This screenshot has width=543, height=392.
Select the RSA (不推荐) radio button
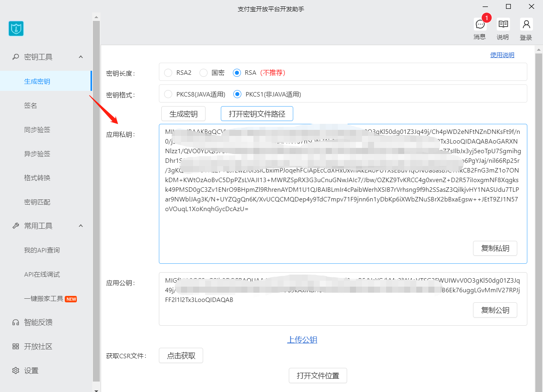[x=237, y=73]
